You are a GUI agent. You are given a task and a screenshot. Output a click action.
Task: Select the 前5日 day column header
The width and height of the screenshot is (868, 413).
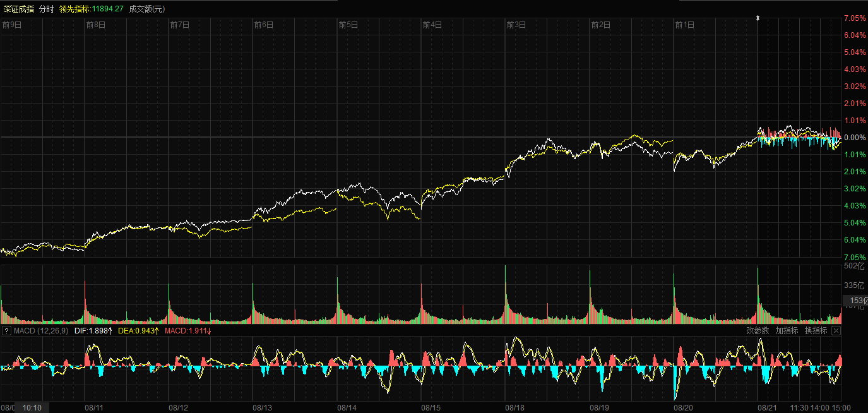click(348, 25)
